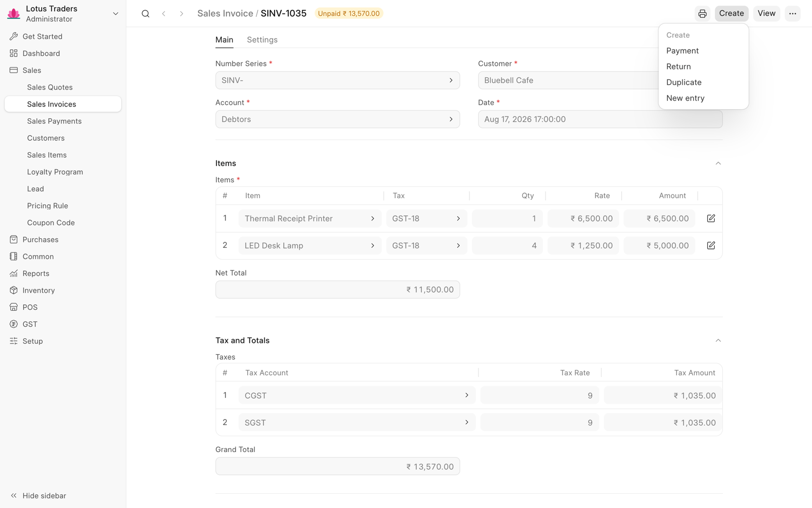Click the Date field
Image resolution: width=812 pixels, height=508 pixels.
(600, 119)
